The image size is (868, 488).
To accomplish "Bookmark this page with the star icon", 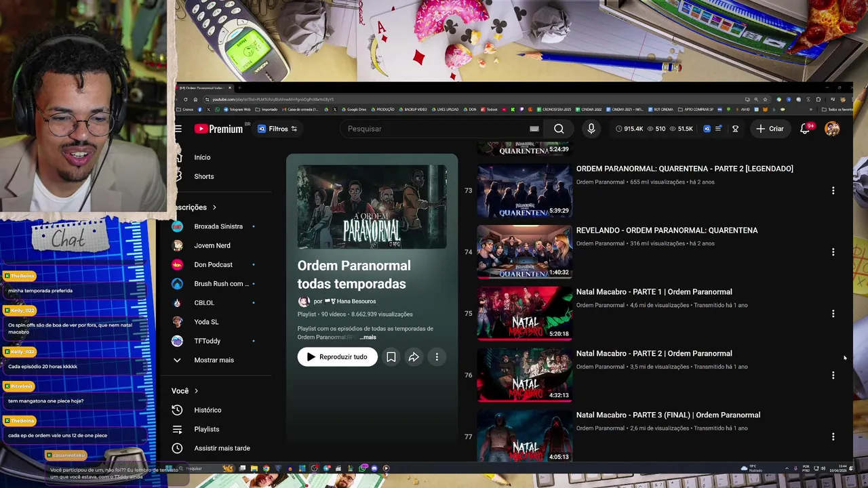I will coord(765,100).
